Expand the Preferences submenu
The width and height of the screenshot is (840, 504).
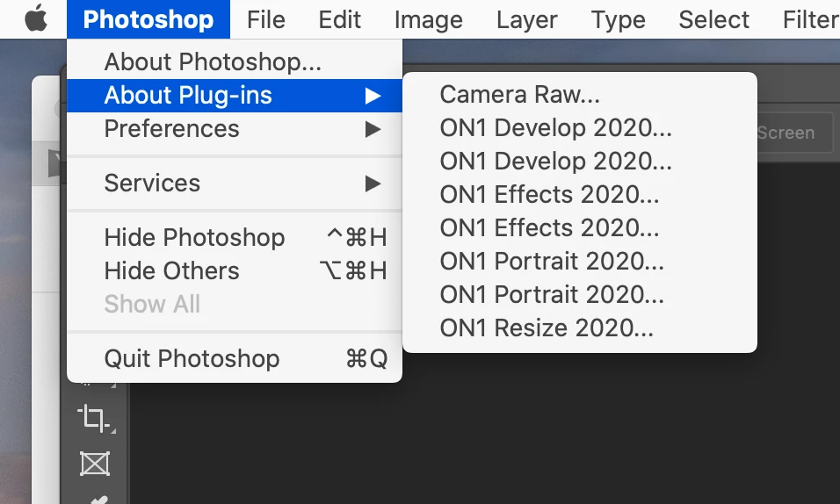[x=235, y=128]
